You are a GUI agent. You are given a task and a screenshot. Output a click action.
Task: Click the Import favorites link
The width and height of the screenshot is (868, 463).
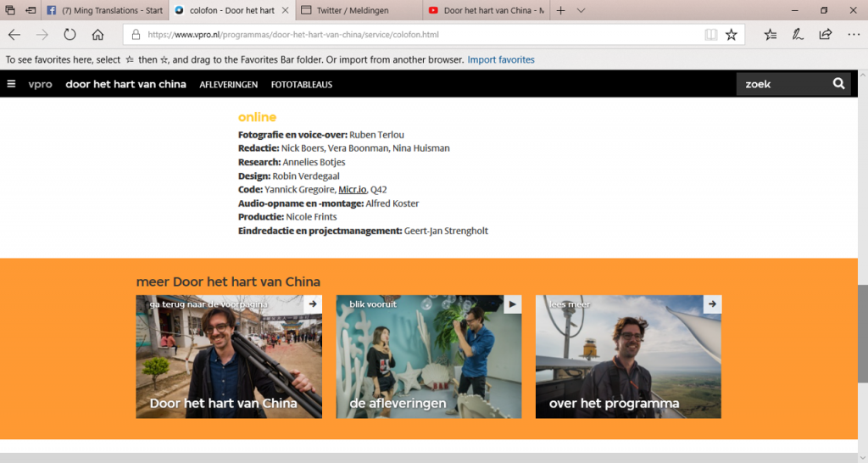coord(501,59)
